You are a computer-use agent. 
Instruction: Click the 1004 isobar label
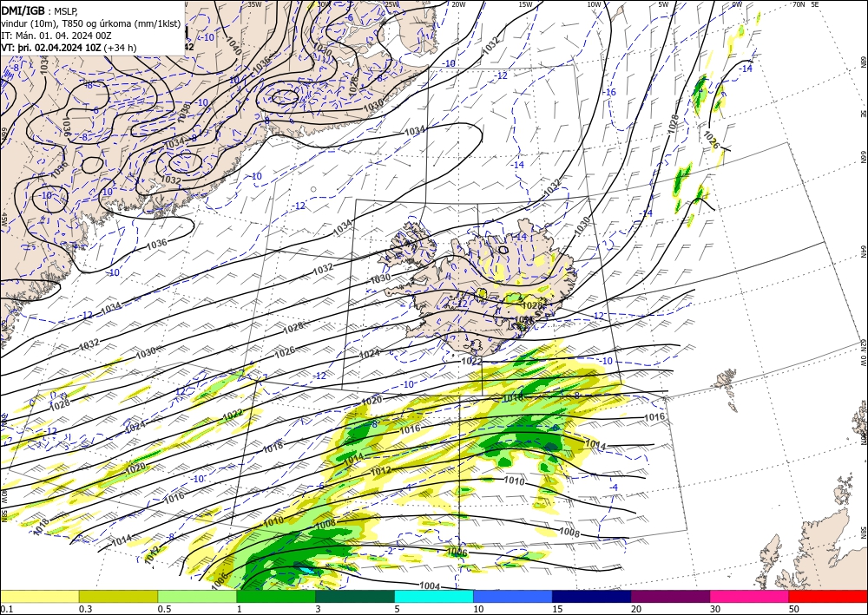point(430,586)
